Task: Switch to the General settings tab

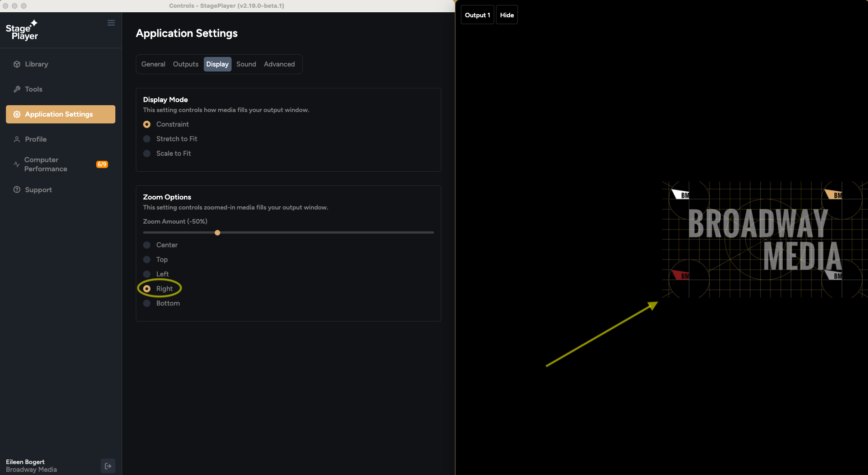Action: click(x=153, y=64)
